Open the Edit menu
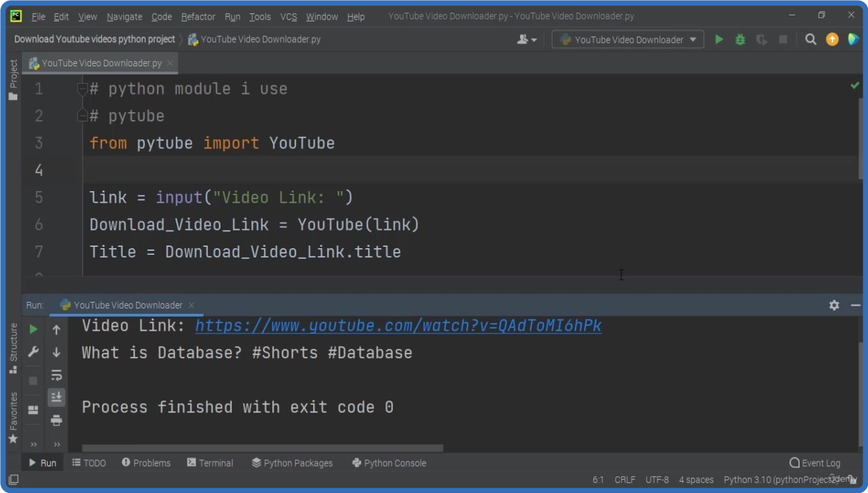 click(x=61, y=16)
